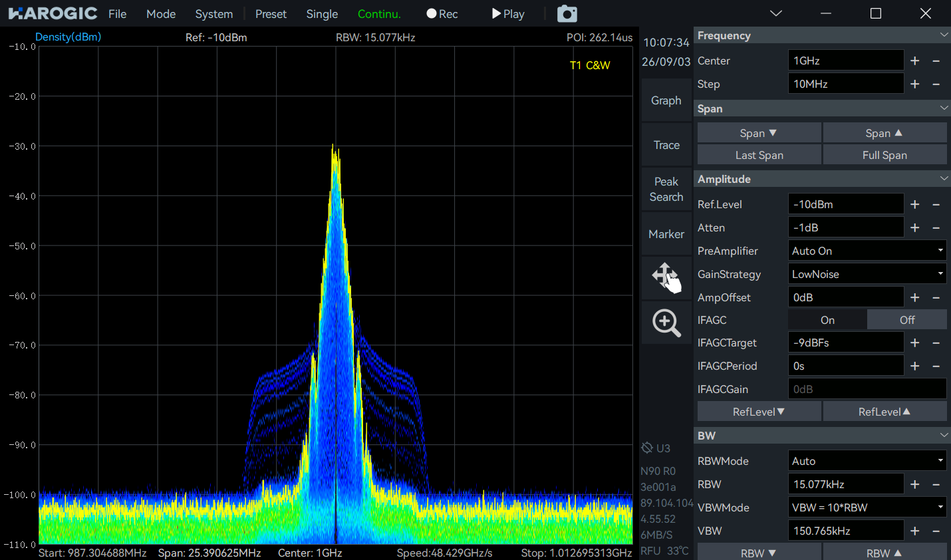
Task: Decrease IFAGCTarget with minus
Action: tap(936, 343)
